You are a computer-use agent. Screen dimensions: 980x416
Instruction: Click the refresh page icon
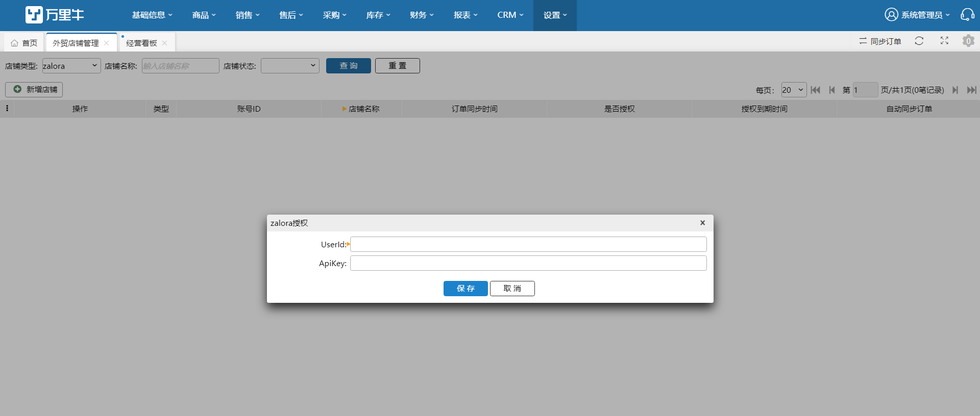click(919, 41)
